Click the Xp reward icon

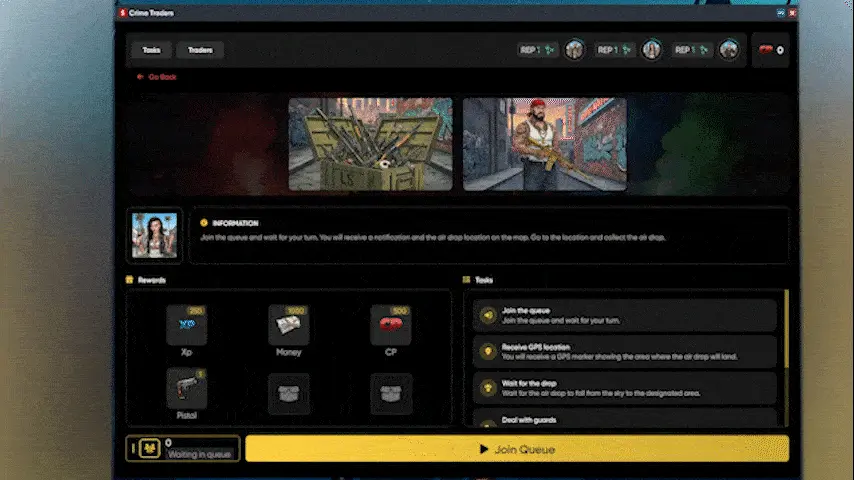tap(186, 326)
